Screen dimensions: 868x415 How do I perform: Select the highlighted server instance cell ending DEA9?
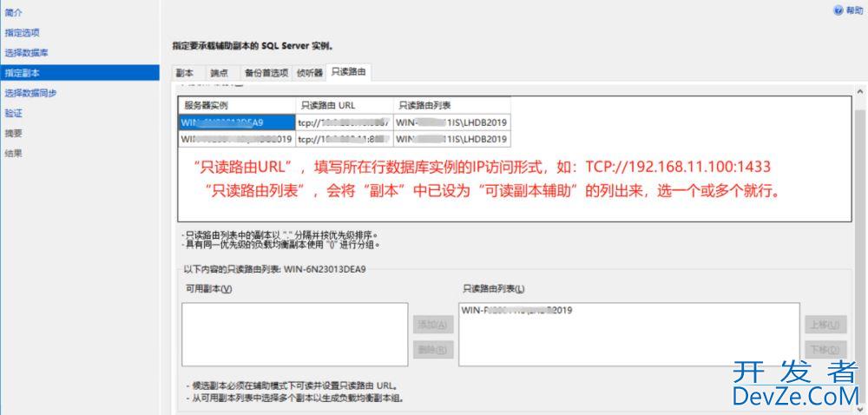click(237, 122)
